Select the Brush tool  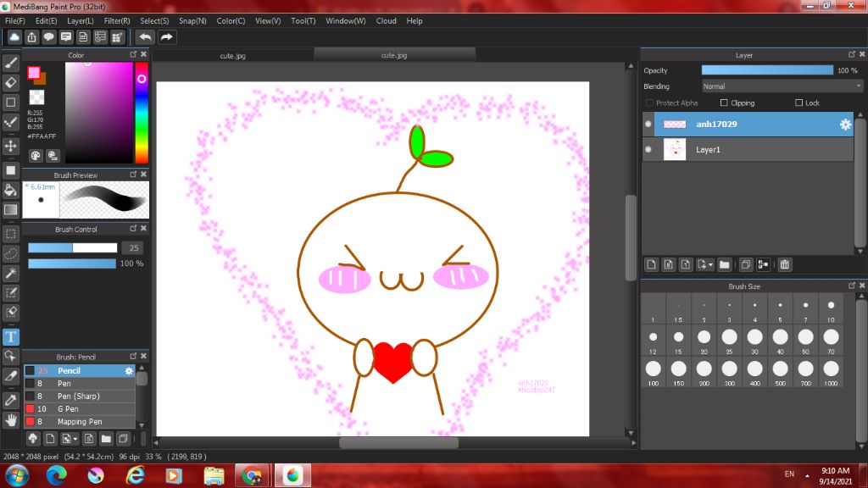tap(10, 63)
